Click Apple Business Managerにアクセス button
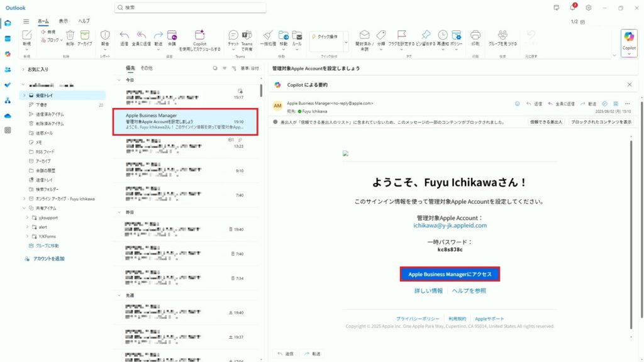Viewport: 644px width, 362px height. (x=450, y=274)
